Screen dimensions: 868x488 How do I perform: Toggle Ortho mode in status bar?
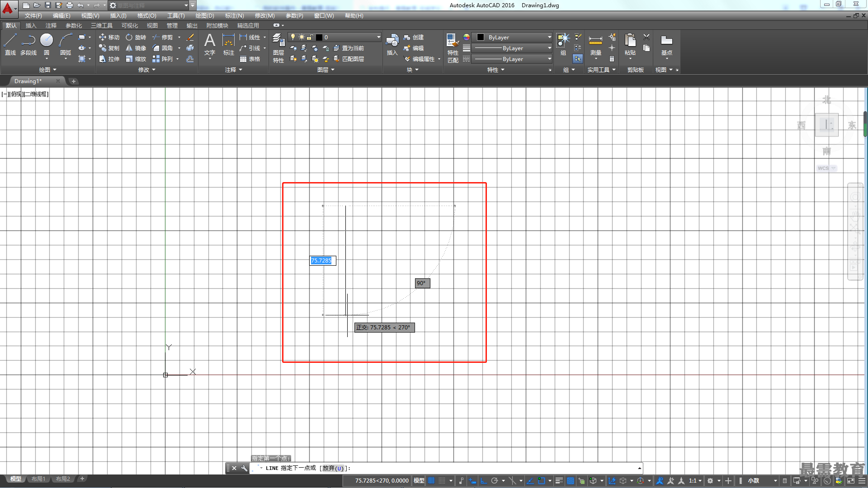coord(483,481)
